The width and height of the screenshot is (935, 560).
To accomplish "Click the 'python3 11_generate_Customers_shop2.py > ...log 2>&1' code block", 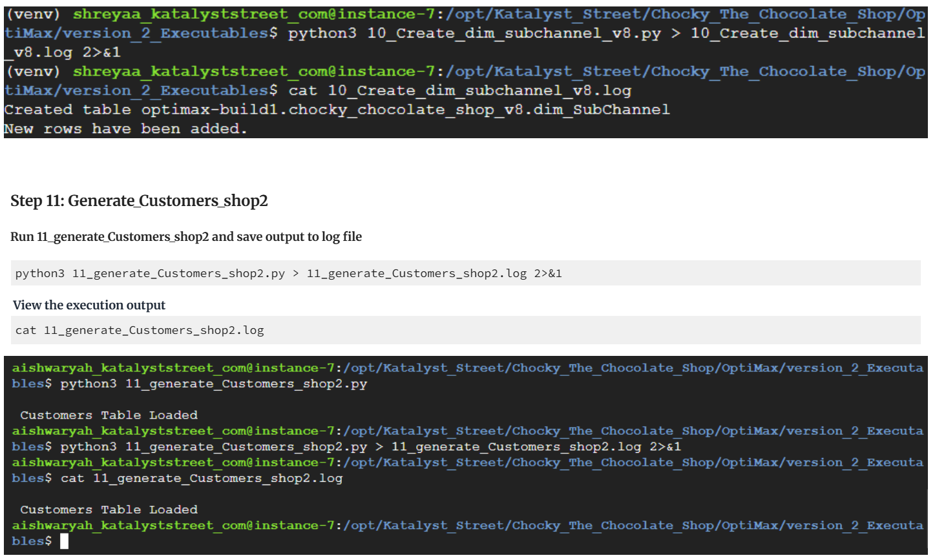I will pos(466,273).
